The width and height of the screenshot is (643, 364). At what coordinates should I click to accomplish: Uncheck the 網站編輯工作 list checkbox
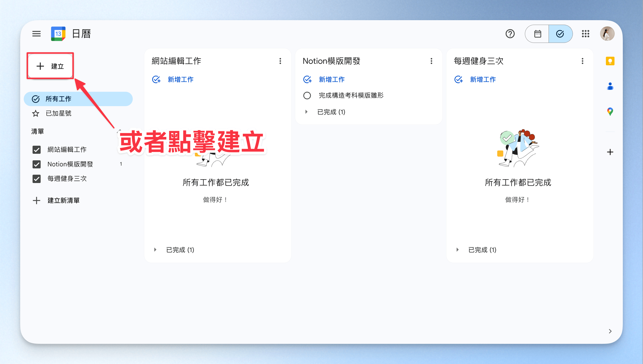tap(37, 149)
